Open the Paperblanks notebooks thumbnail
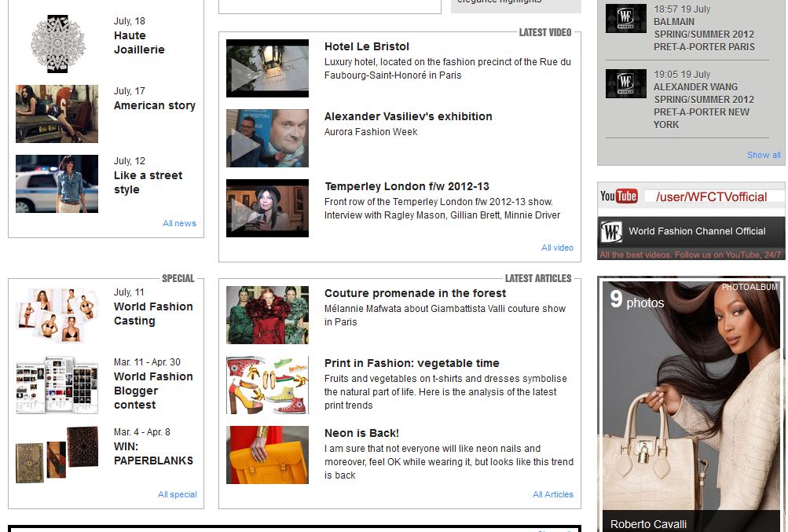This screenshot has height=532, width=788. [57, 455]
